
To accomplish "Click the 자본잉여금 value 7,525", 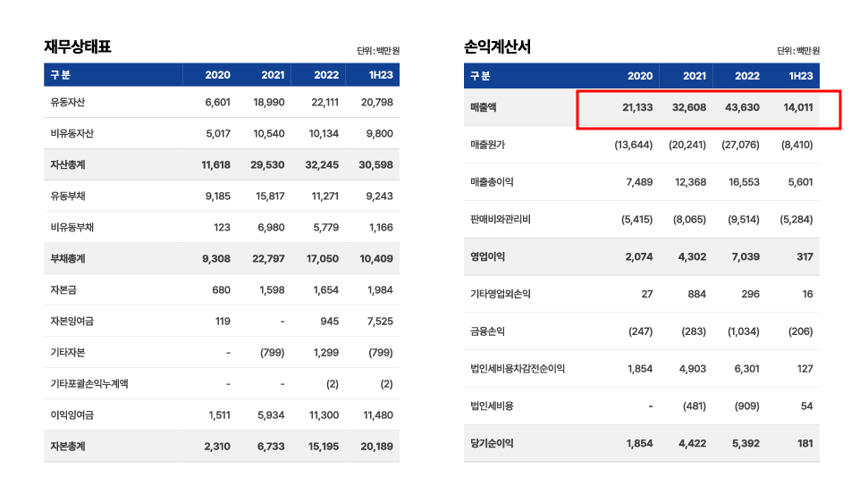I will (x=380, y=321).
